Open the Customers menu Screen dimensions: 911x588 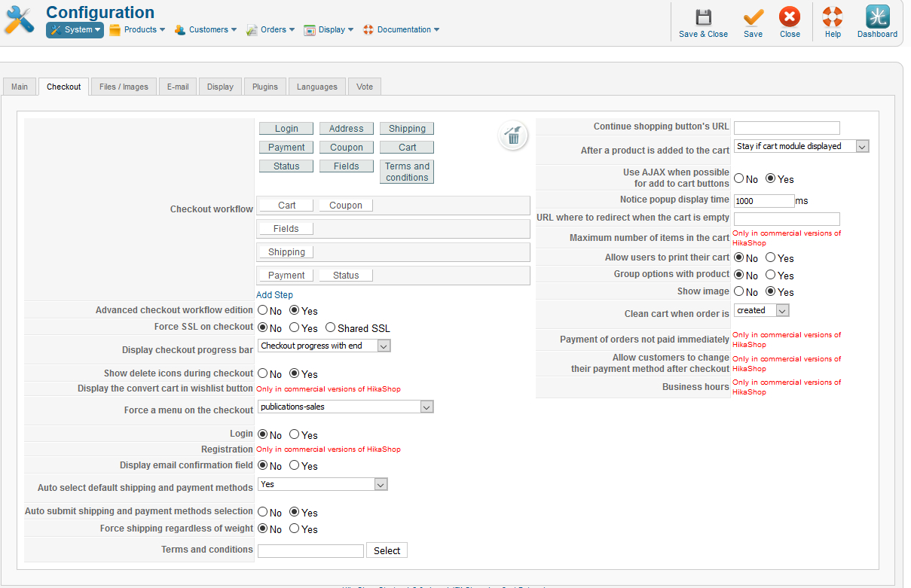[206, 30]
